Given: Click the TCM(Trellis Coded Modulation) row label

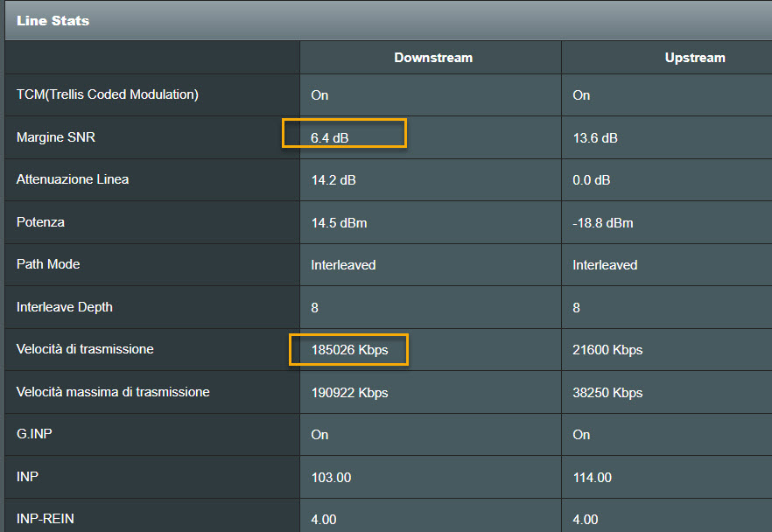Looking at the screenshot, I should pyautogui.click(x=108, y=94).
